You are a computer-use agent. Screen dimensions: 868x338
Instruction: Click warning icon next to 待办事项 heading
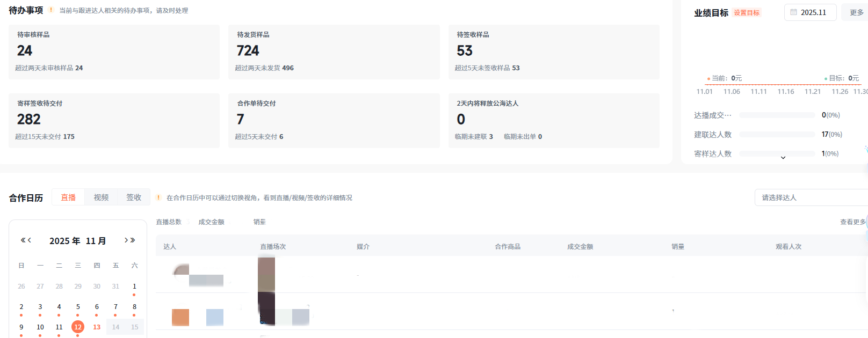[51, 10]
